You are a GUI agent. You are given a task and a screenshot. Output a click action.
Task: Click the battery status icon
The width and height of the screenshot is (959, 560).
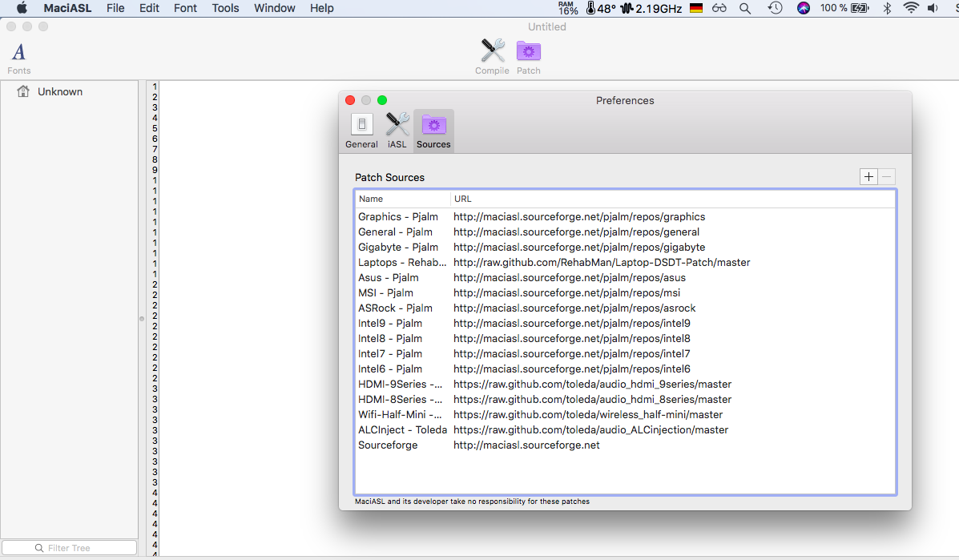click(860, 8)
